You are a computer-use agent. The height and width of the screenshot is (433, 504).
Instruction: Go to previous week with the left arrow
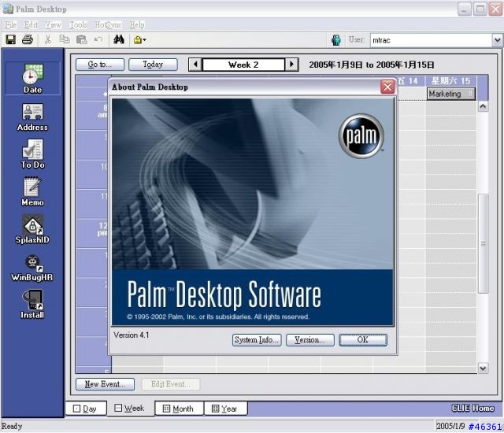195,65
